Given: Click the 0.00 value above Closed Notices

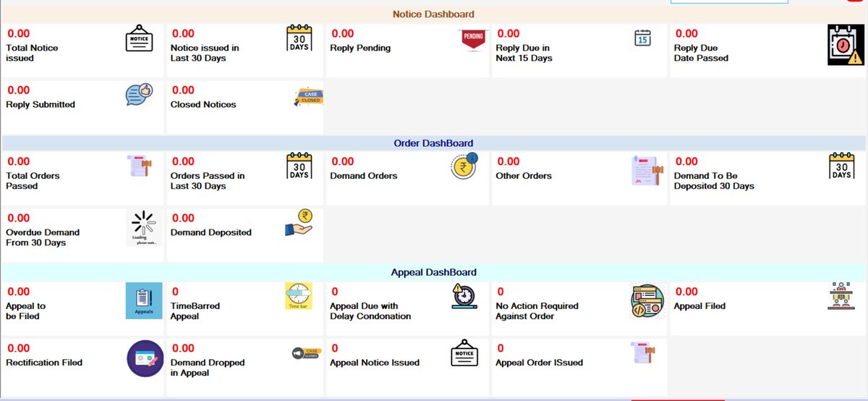Looking at the screenshot, I should tap(183, 90).
